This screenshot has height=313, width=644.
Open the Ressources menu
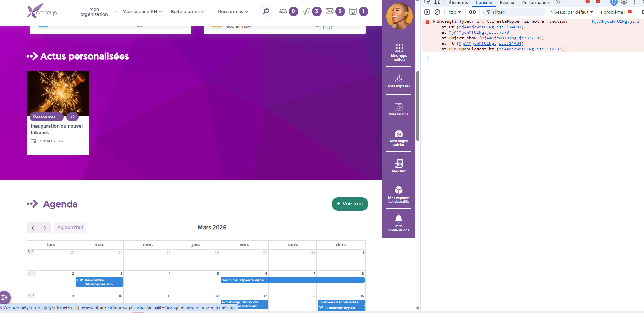(233, 11)
